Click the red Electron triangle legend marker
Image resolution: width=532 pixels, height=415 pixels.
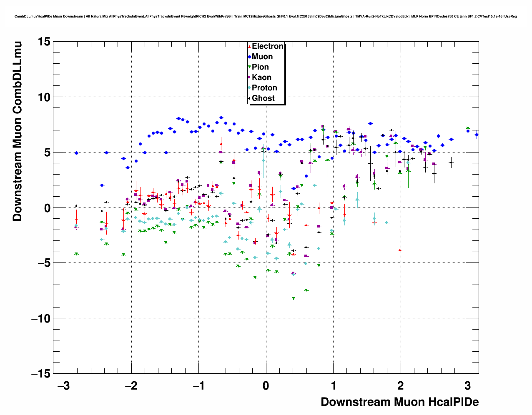(249, 46)
